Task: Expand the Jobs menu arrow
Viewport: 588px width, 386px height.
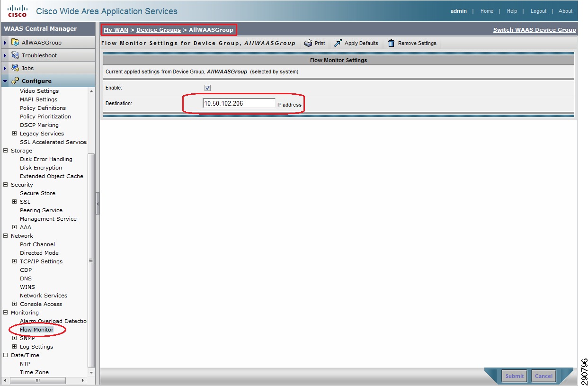Action: 5,68
